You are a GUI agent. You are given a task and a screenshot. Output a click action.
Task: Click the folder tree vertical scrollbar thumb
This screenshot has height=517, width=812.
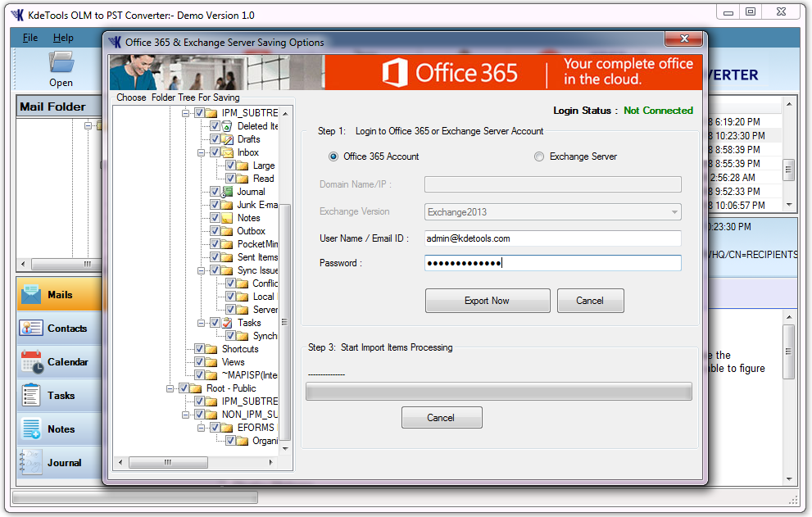coord(284,323)
